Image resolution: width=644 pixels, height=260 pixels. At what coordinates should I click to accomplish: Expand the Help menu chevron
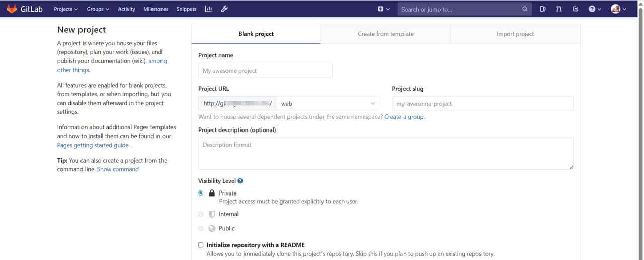coord(599,9)
